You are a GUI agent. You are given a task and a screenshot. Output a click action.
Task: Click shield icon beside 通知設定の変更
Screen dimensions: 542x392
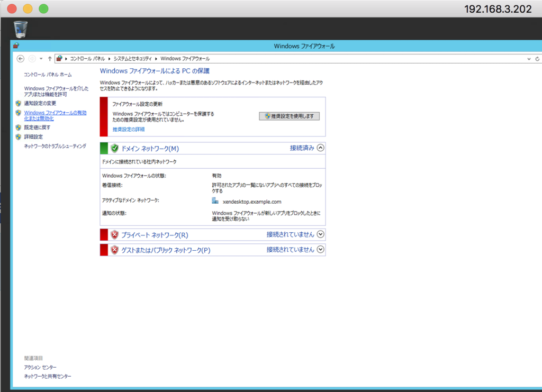(x=19, y=103)
